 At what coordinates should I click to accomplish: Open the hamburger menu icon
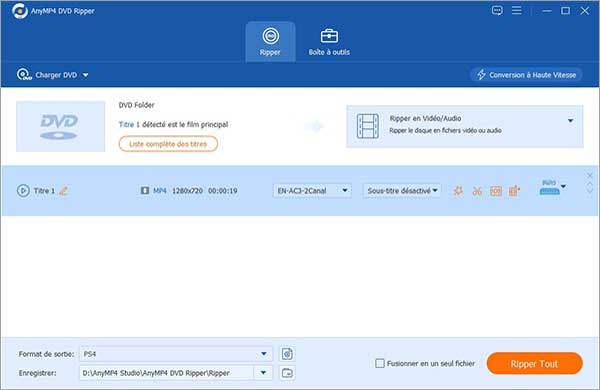point(517,10)
